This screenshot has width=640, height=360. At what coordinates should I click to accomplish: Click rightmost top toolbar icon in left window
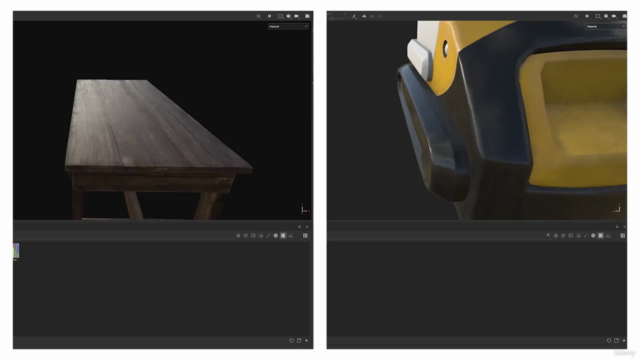(307, 16)
